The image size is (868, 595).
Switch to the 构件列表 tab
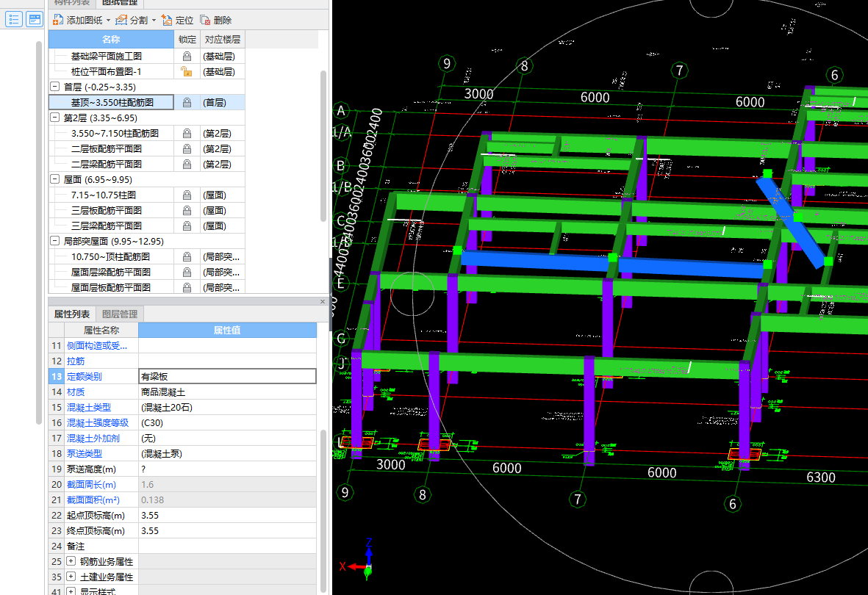[x=72, y=3]
